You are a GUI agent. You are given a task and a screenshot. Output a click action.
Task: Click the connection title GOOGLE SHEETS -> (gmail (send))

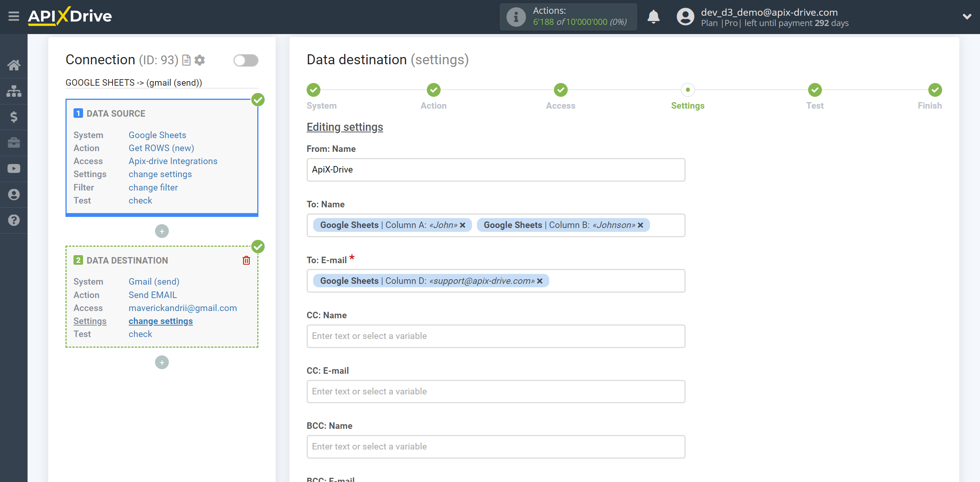(134, 83)
